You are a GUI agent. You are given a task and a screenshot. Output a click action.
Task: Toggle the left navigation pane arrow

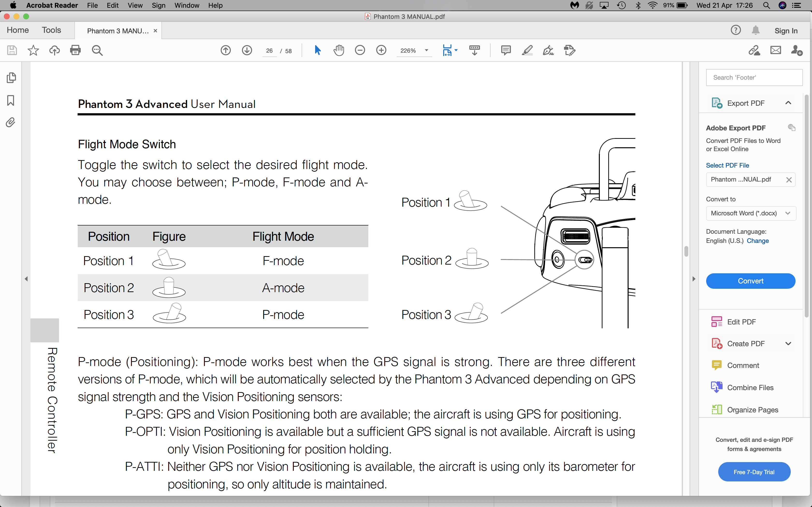point(26,279)
